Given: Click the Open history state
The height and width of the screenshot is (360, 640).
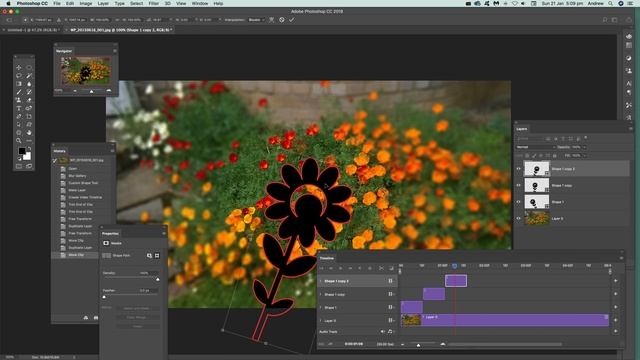Looking at the screenshot, I should (x=74, y=168).
